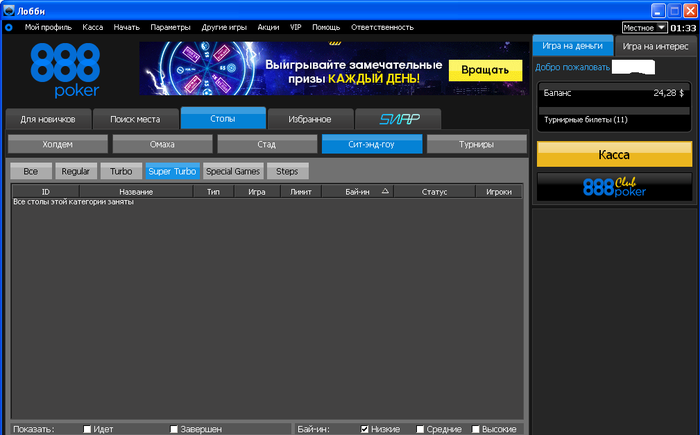Viewport: 700px width, 435px height.
Task: Open the Избранное tab
Action: click(310, 119)
